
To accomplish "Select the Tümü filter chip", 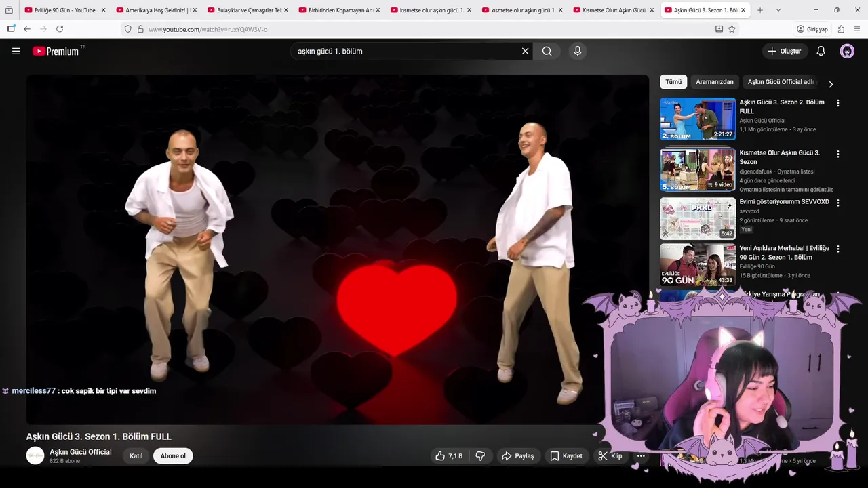I will [x=673, y=82].
